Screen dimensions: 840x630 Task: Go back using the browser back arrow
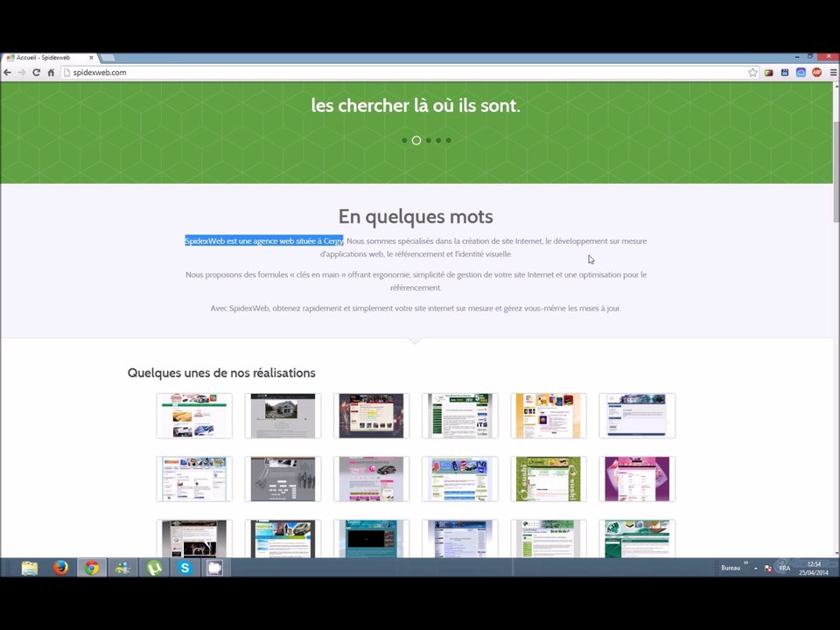(8, 73)
